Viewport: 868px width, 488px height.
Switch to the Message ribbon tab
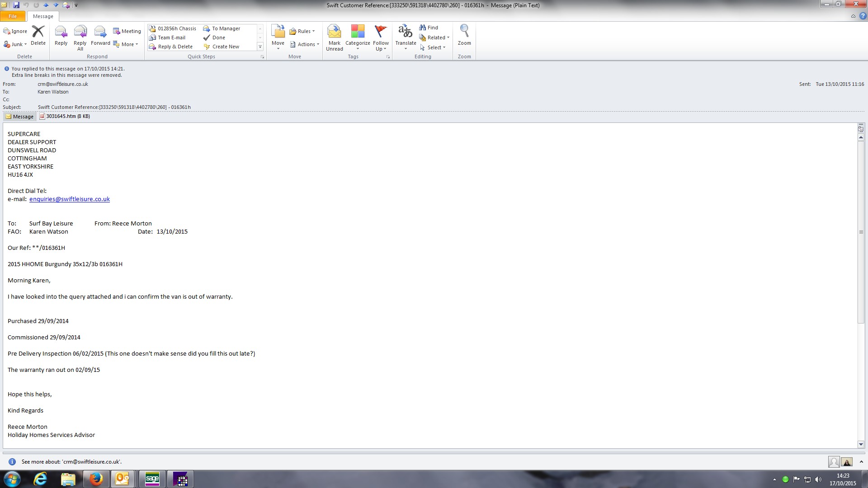pos(43,16)
